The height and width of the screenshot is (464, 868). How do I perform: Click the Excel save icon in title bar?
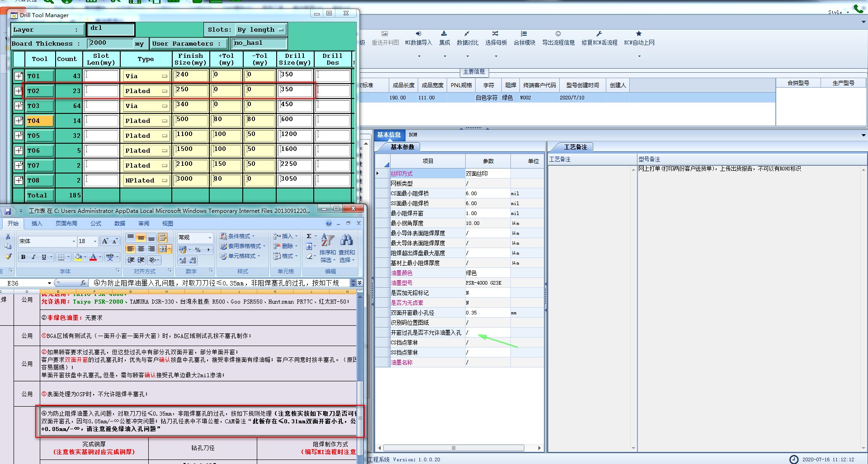(x=8, y=211)
